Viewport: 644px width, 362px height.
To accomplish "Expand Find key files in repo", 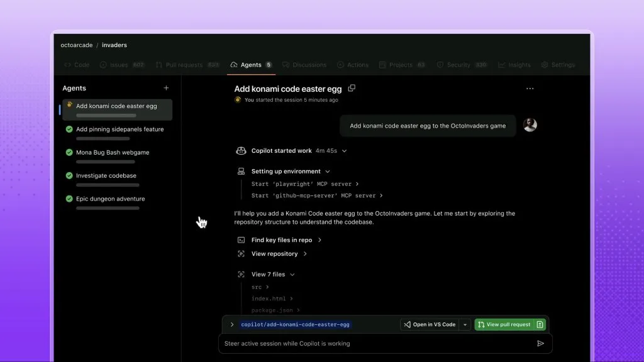I will click(x=319, y=240).
